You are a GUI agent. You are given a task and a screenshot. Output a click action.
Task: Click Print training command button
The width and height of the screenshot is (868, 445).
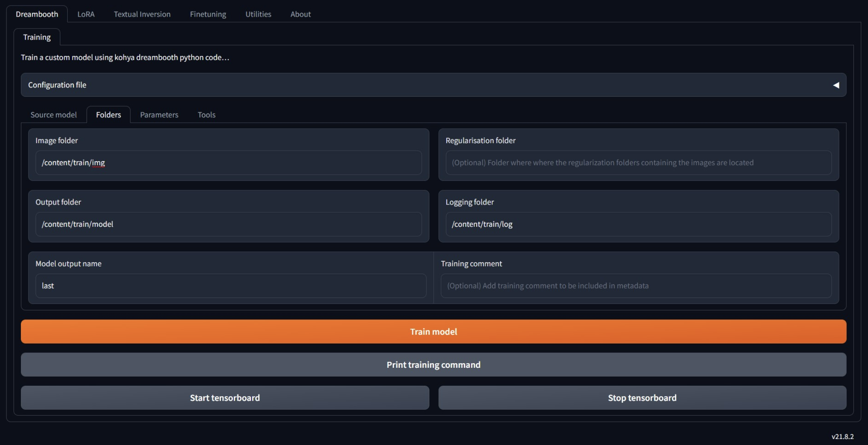point(433,364)
